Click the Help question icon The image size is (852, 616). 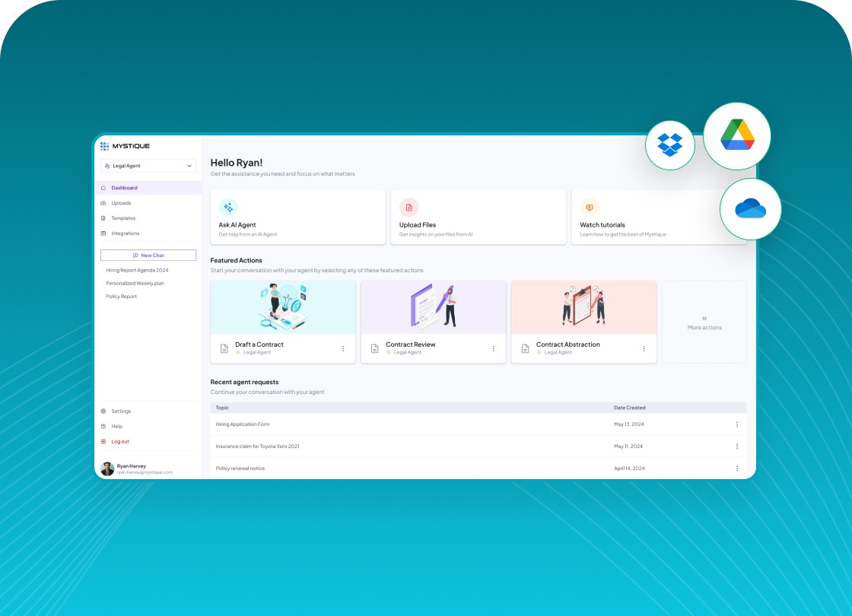(x=103, y=427)
